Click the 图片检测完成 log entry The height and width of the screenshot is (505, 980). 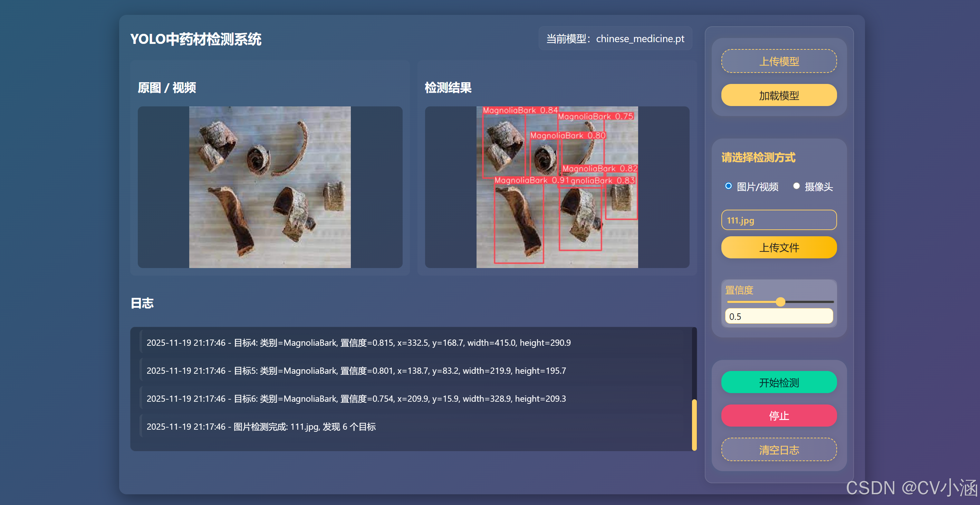click(x=261, y=427)
